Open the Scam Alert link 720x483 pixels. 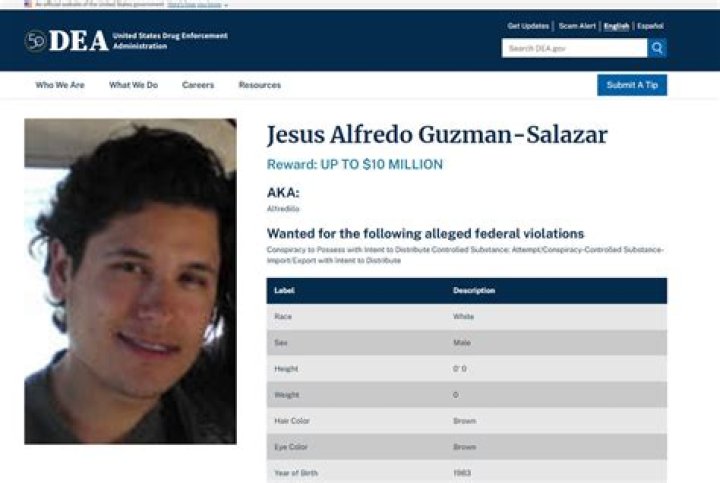[576, 25]
